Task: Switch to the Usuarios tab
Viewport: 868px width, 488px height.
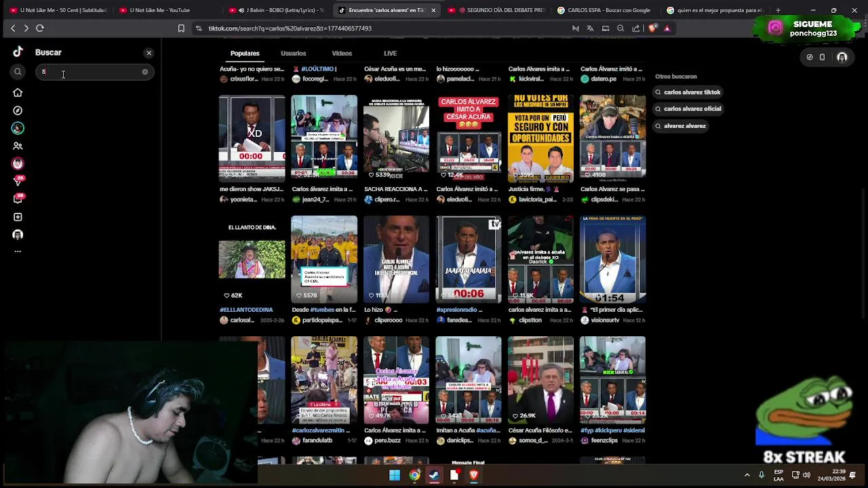Action: [293, 53]
